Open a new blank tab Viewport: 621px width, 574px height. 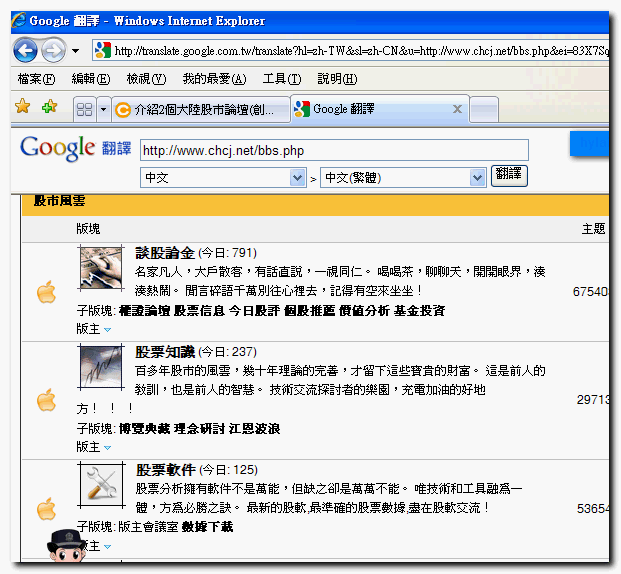(484, 109)
